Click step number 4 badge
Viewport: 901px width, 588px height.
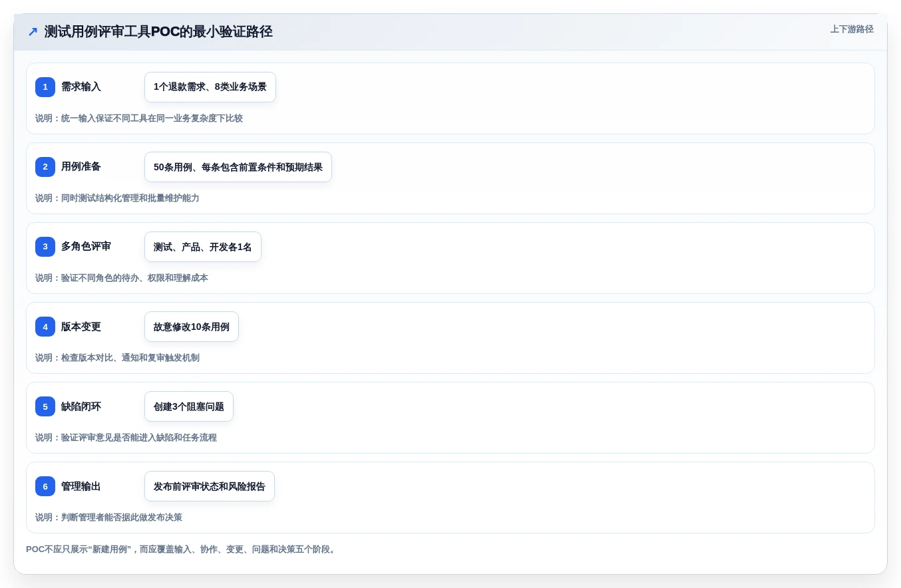coord(45,327)
